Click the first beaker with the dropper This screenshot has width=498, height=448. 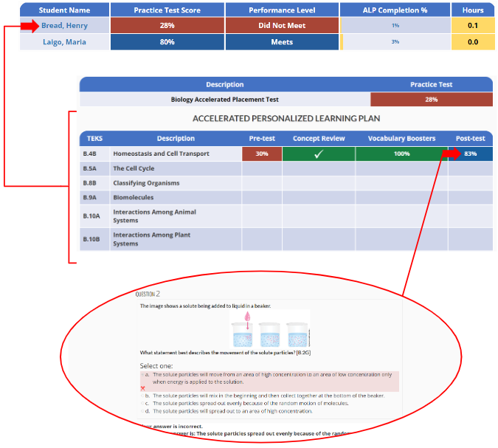246,333
